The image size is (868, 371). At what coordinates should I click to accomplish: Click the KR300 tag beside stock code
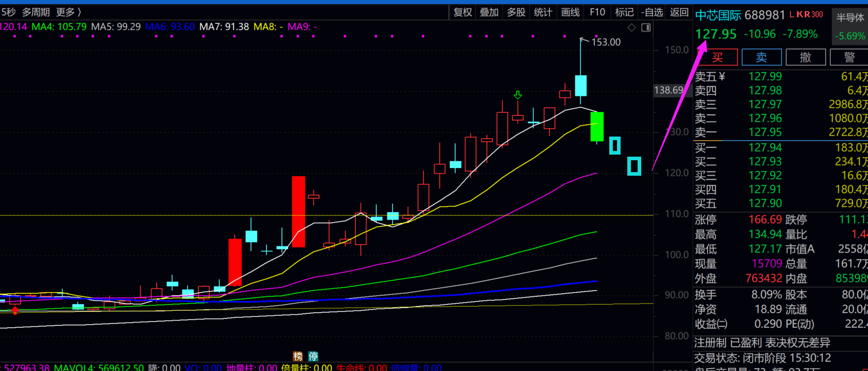pyautogui.click(x=810, y=14)
